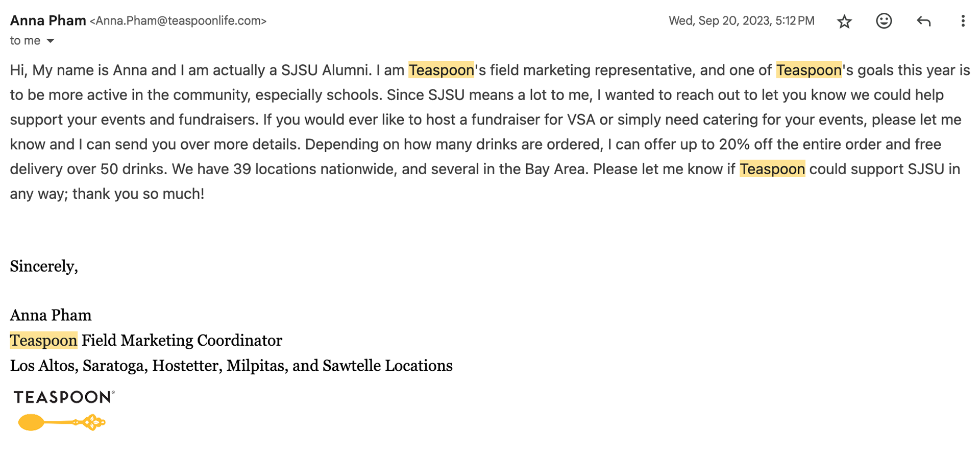
Task: Click the Anna.Pham@teaspoonlife.com email address
Action: [x=178, y=21]
